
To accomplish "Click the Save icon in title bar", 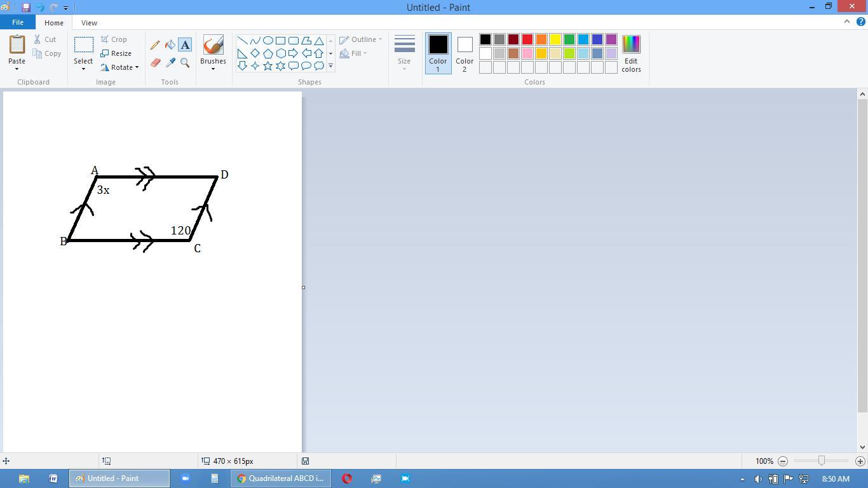I will pyautogui.click(x=26, y=8).
